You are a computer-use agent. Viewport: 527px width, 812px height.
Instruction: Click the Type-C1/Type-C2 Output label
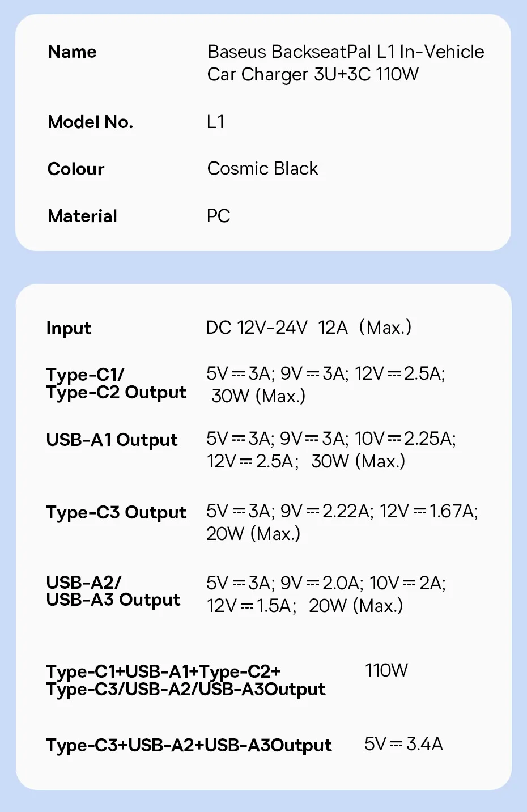pos(116,384)
